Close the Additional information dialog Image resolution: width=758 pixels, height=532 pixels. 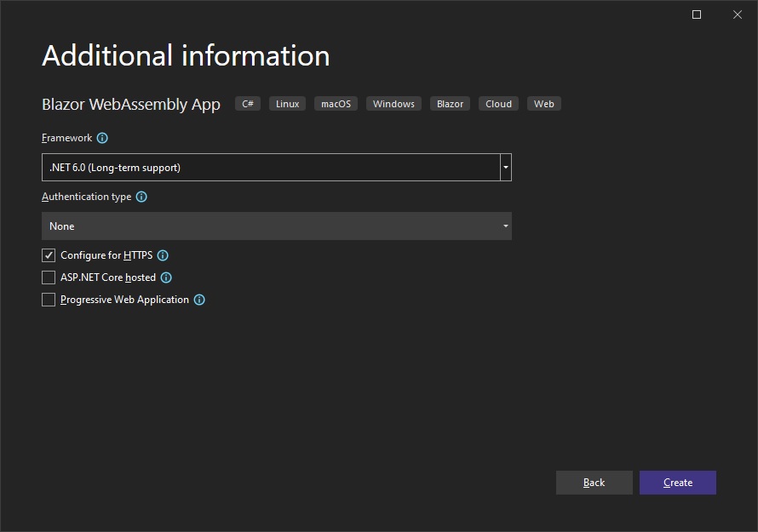pos(738,14)
